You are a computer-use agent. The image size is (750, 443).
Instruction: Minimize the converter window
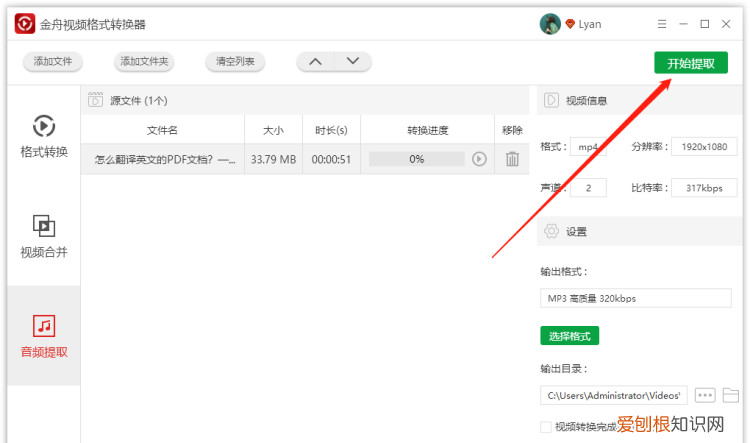click(683, 24)
